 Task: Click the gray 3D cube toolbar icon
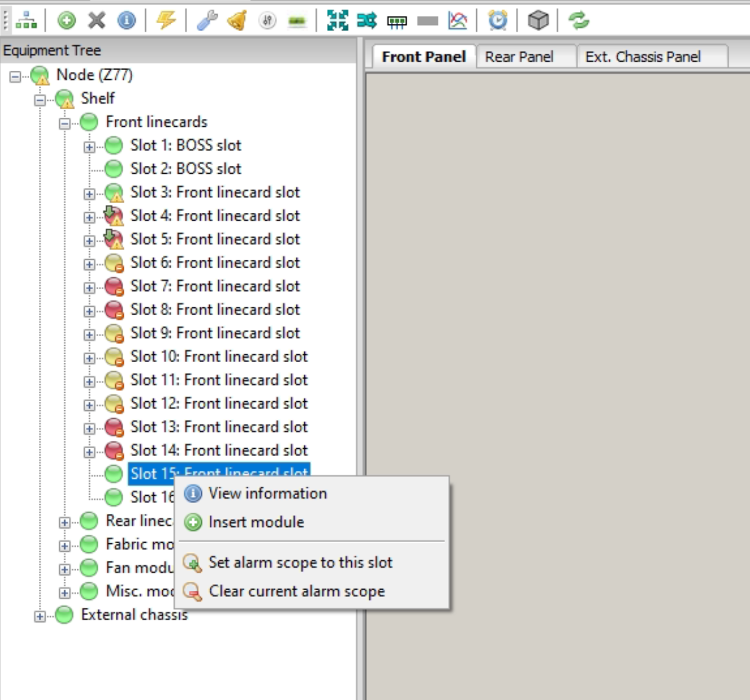[538, 20]
